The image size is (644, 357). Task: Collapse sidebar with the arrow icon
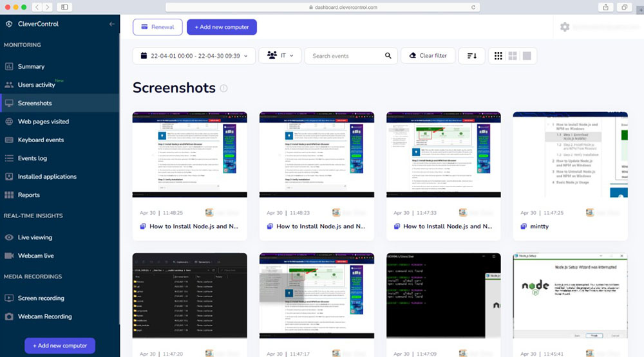[112, 24]
